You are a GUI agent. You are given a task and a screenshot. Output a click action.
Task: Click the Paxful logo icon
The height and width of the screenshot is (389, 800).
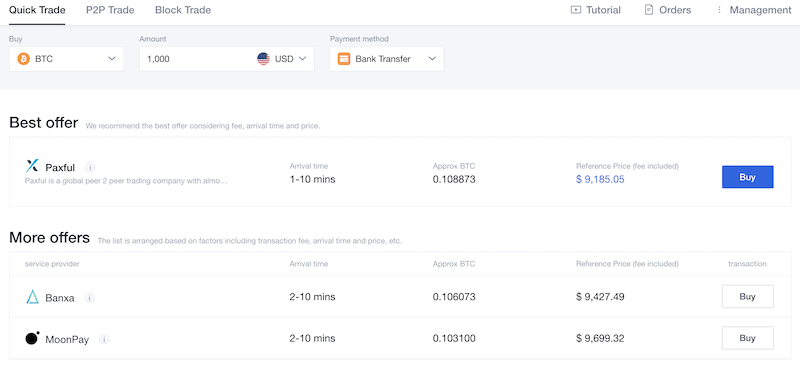(x=32, y=166)
